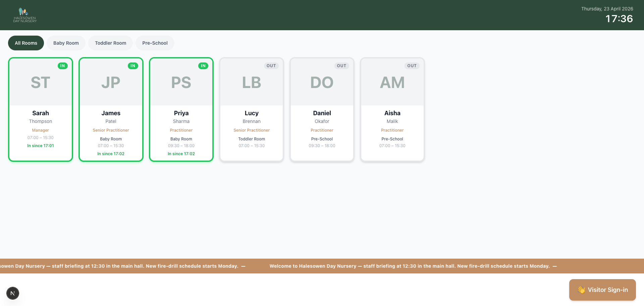
Task: Click the 'In since 17:01' text
Action: pyautogui.click(x=41, y=146)
